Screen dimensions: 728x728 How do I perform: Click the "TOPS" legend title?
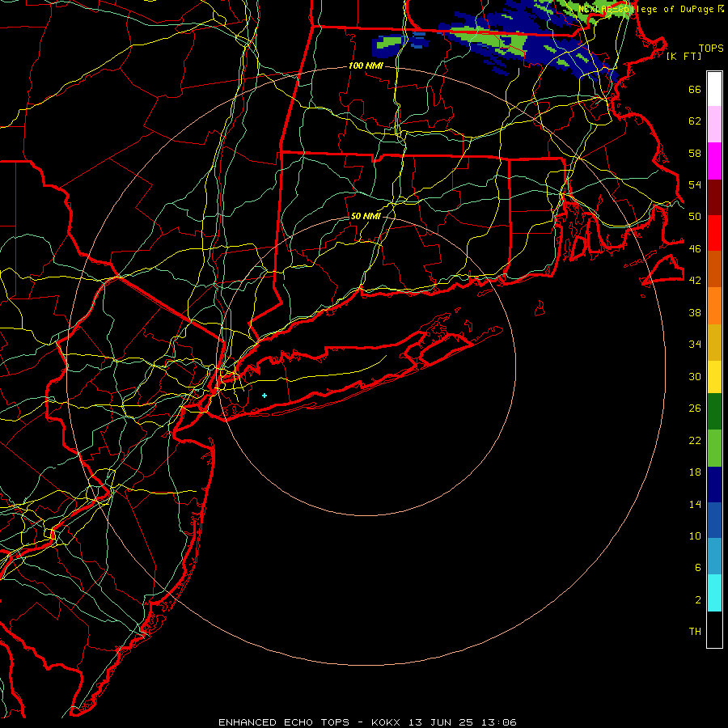[711, 48]
